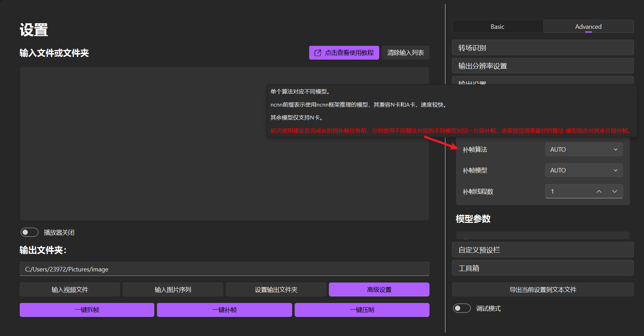Click the 清除输入列表 button

point(406,53)
